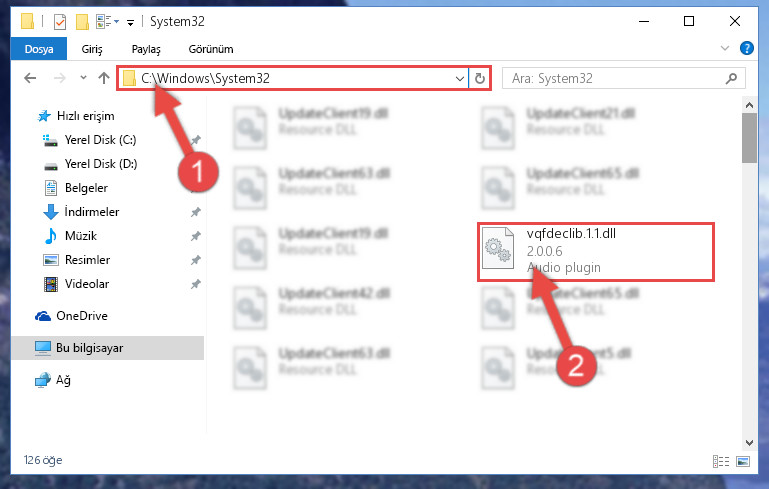Open the Help question mark icon
Screen dimensions: 769x489
(746, 48)
